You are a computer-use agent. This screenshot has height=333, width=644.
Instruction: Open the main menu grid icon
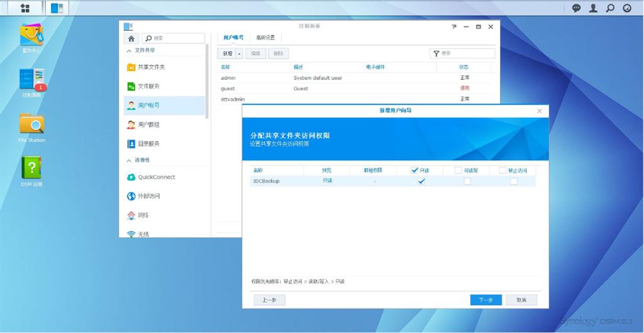(25, 8)
